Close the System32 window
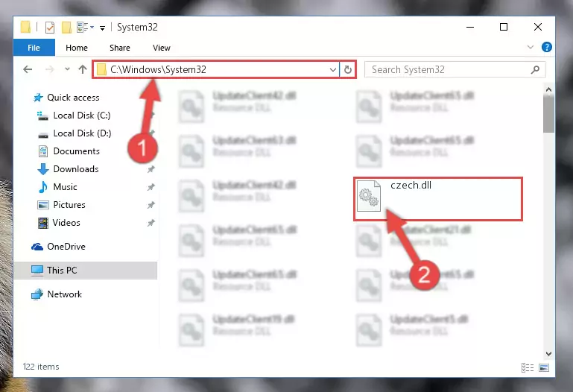Image resolution: width=573 pixels, height=392 pixels. tap(537, 27)
